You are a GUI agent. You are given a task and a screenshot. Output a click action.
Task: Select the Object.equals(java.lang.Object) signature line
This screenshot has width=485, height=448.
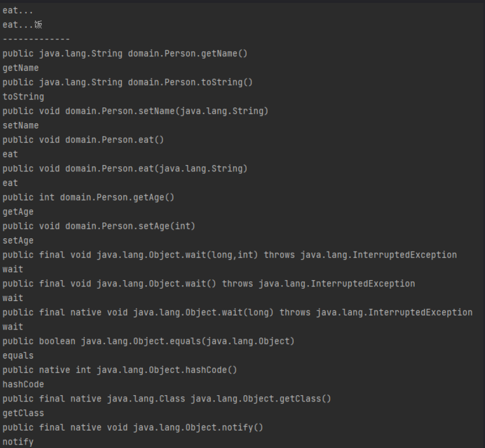pyautogui.click(x=148, y=341)
